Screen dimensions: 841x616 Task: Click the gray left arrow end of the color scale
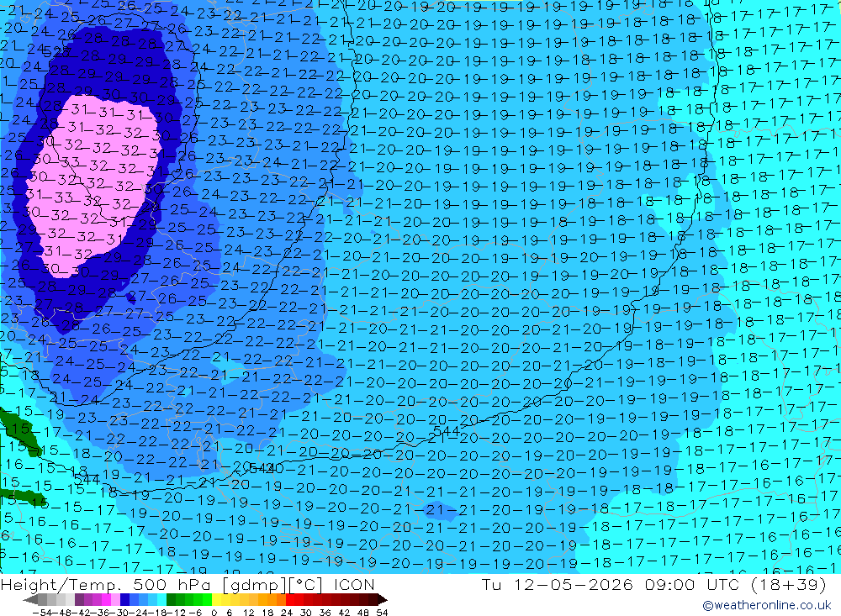[30, 600]
